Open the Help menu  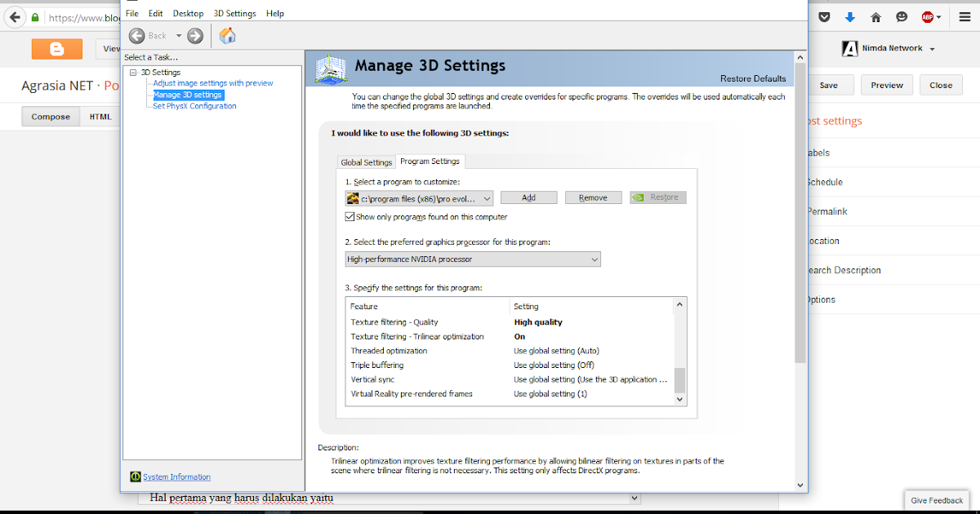pyautogui.click(x=275, y=13)
